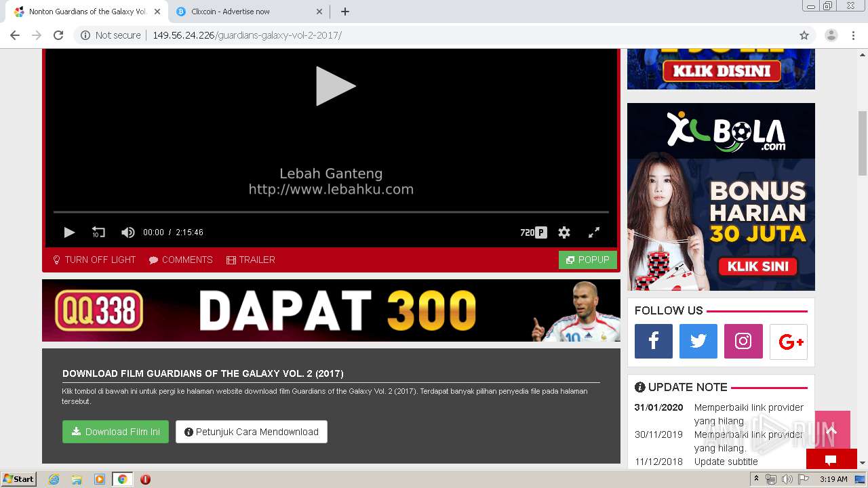Open the COMMENTS section
This screenshot has width=868, height=488.
pos(181,260)
